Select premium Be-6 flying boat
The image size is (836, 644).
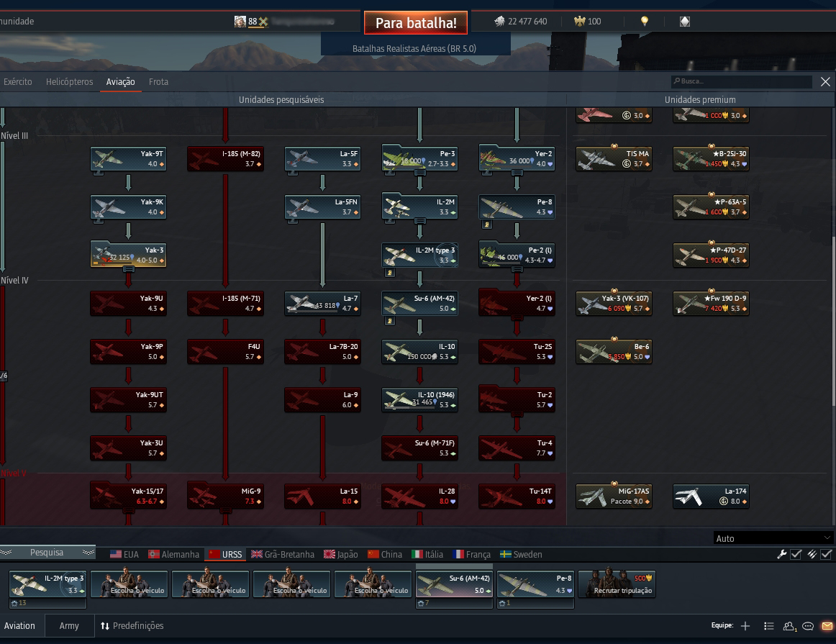point(614,352)
